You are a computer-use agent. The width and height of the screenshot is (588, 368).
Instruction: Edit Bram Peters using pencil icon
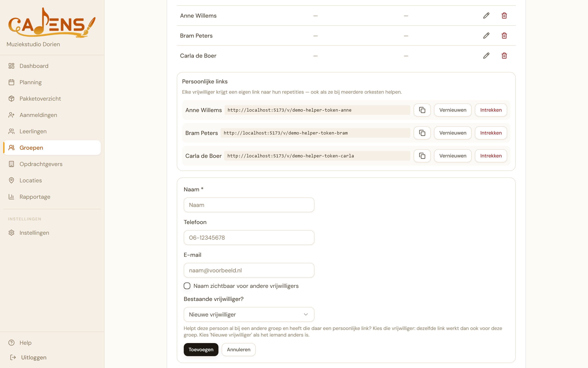coord(486,36)
